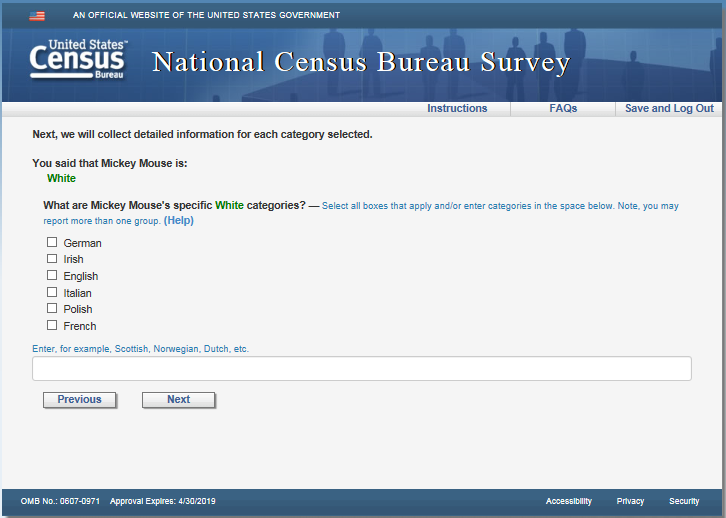
Task: Open the (Help) link
Action: [x=179, y=220]
